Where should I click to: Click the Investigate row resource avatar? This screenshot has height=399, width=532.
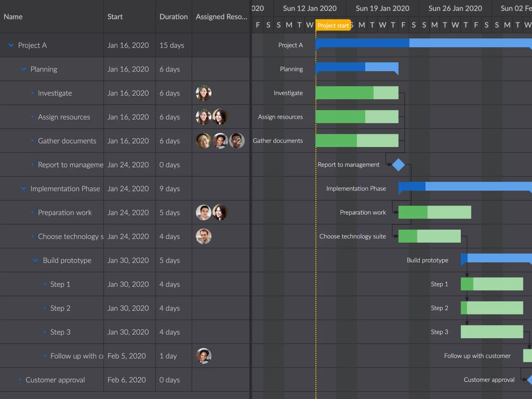203,93
